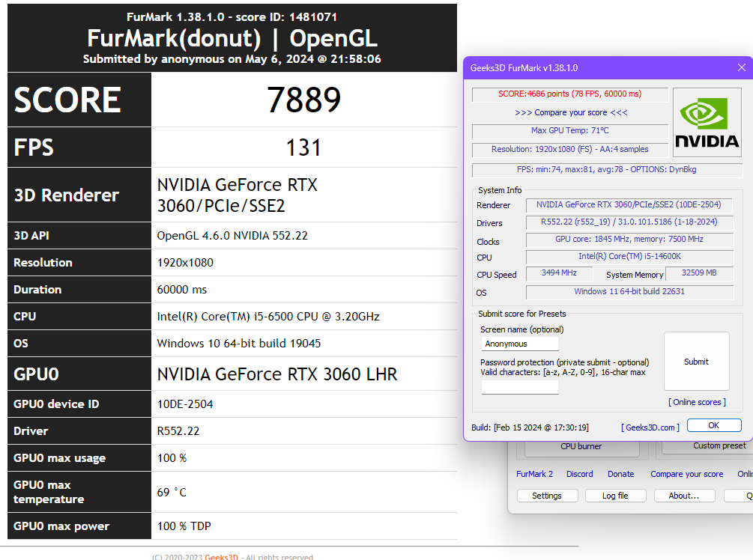753x560 pixels.
Task: Select the red SCORE:4686 points text
Action: [570, 94]
